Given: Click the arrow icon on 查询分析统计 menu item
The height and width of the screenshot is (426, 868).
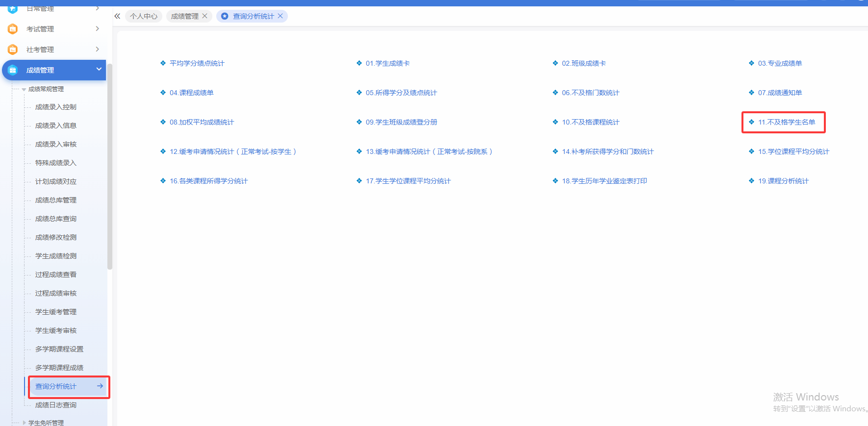Looking at the screenshot, I should (100, 386).
